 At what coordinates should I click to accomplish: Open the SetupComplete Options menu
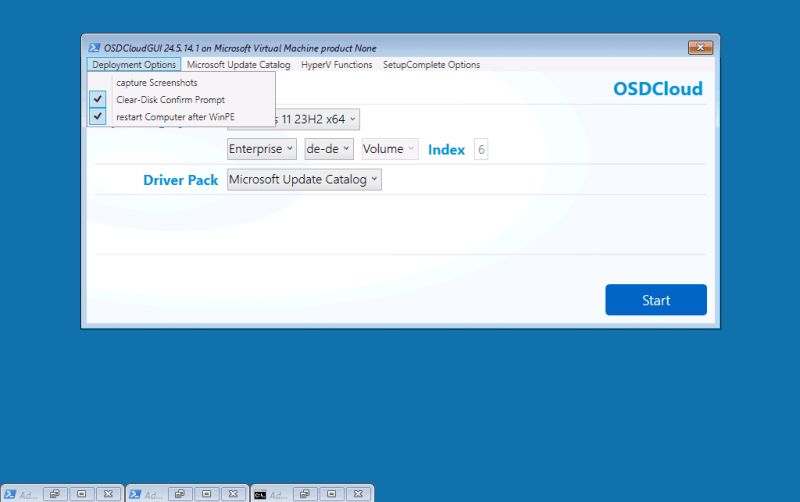[431, 65]
